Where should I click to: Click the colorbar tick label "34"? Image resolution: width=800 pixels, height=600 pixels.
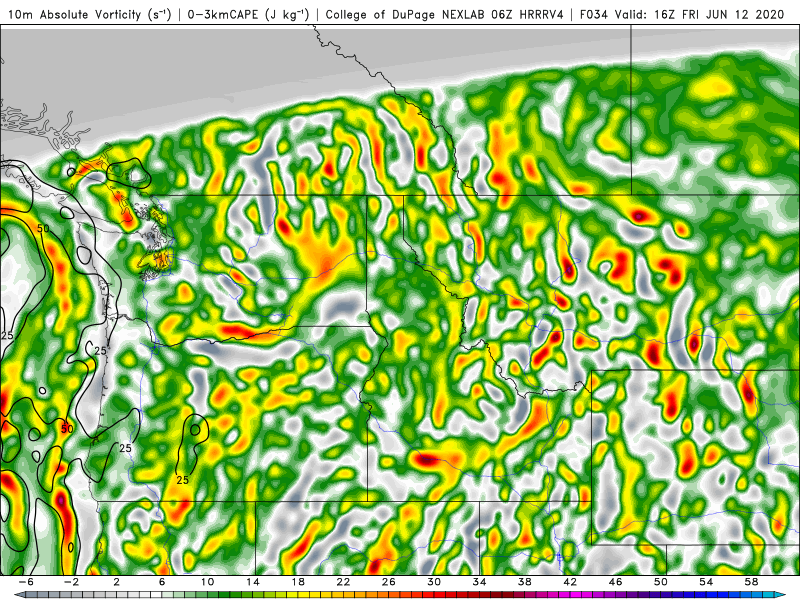click(x=479, y=582)
